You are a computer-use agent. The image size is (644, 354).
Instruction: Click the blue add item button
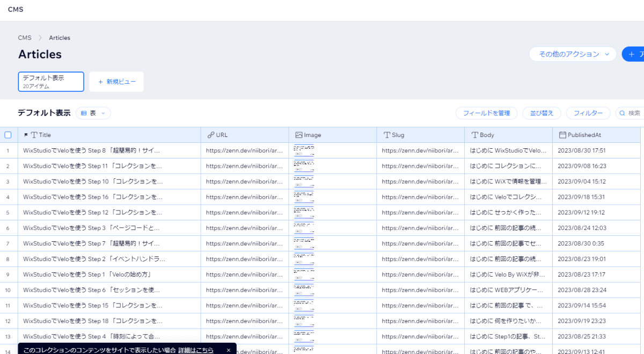pos(633,54)
